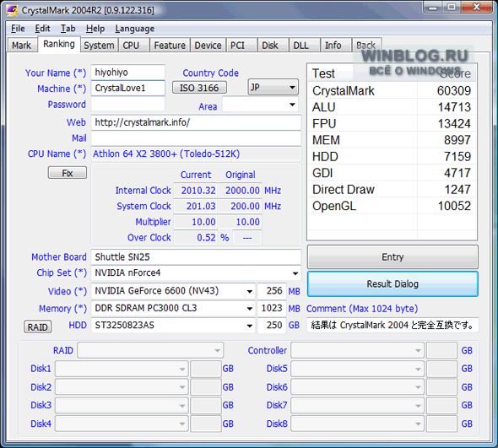This screenshot has height=448, width=498.
Task: Click the Fix button
Action: click(x=68, y=173)
